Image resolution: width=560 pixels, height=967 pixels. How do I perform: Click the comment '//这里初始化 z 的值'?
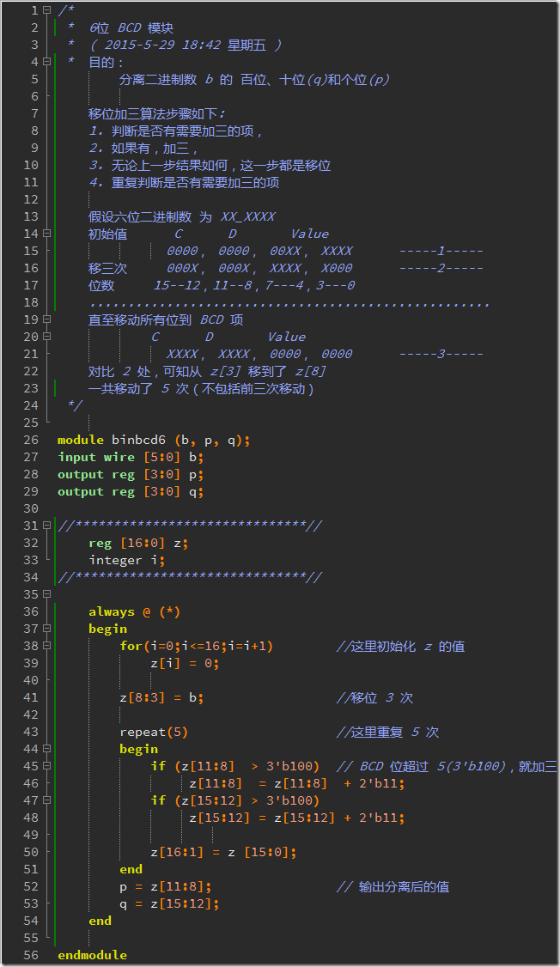point(400,647)
